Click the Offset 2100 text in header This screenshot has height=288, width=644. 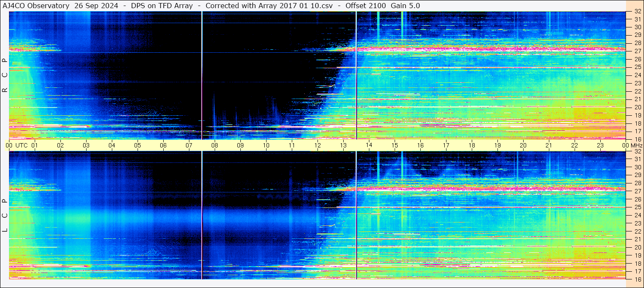pyautogui.click(x=365, y=6)
